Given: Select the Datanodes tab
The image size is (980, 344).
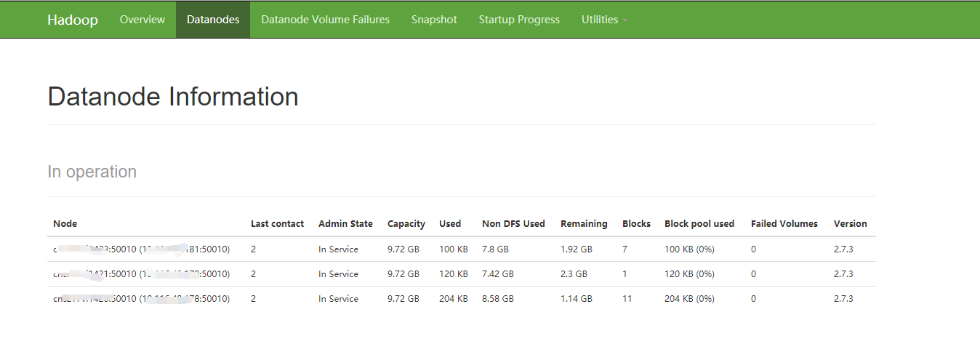Looking at the screenshot, I should (213, 20).
